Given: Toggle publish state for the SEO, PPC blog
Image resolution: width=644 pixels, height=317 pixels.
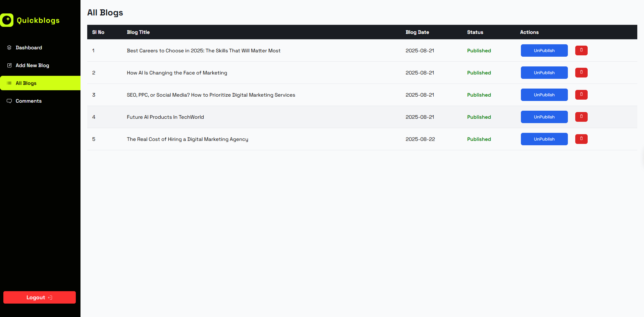Looking at the screenshot, I should 544,95.
